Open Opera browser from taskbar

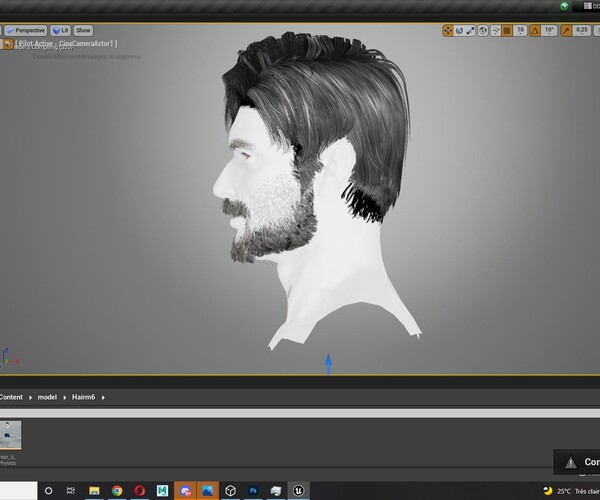(140, 490)
